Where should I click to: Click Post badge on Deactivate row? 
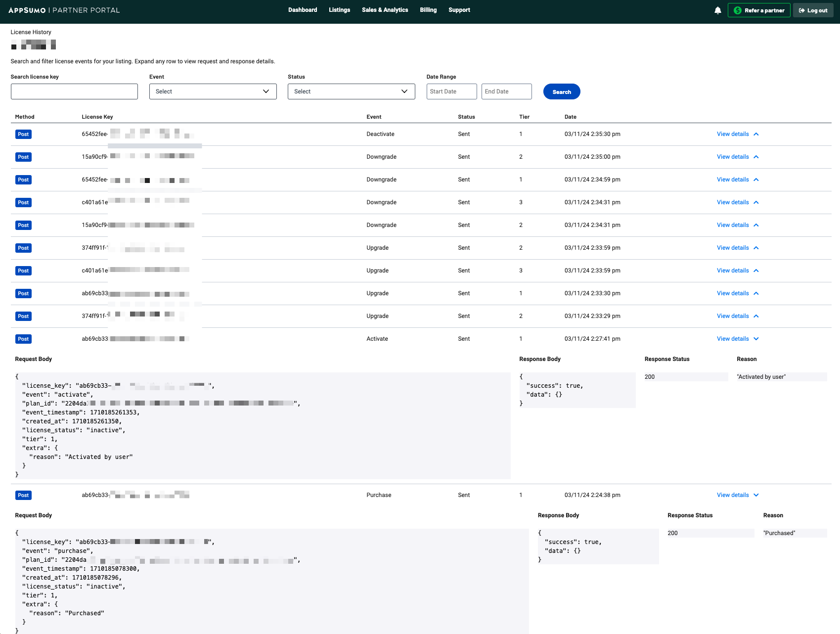(x=23, y=134)
